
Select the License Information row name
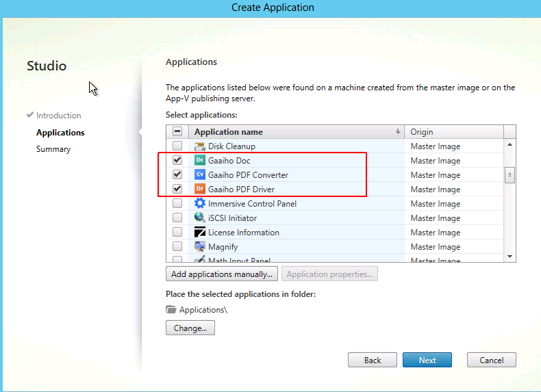point(244,233)
